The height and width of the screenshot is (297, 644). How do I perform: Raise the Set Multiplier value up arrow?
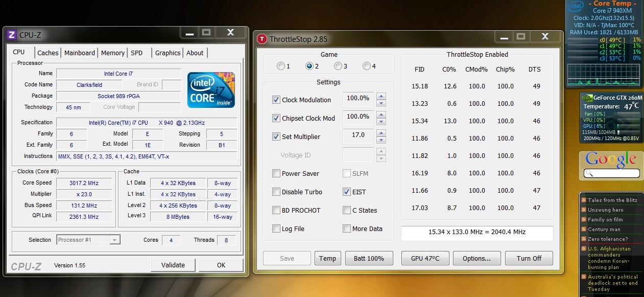tap(381, 133)
